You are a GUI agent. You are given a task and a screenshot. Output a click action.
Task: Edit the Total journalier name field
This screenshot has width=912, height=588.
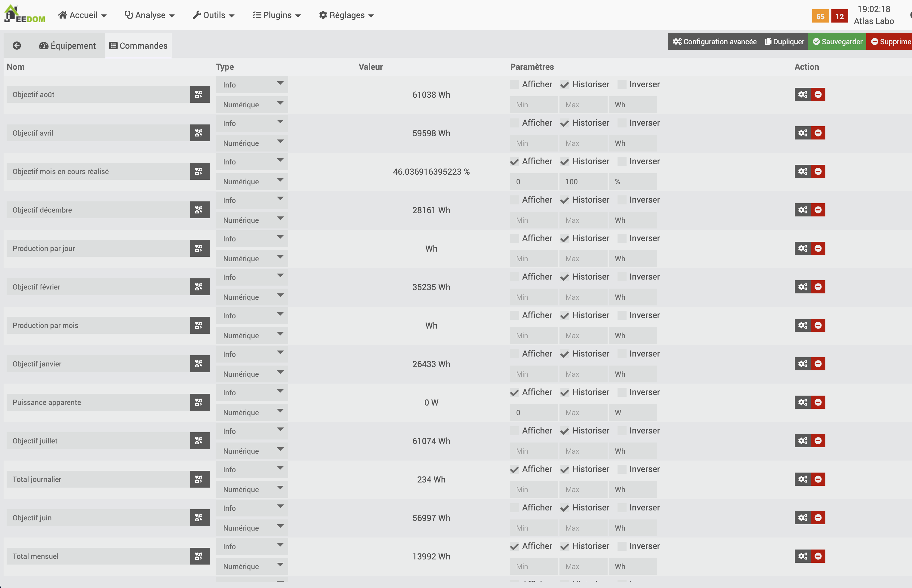pyautogui.click(x=98, y=479)
